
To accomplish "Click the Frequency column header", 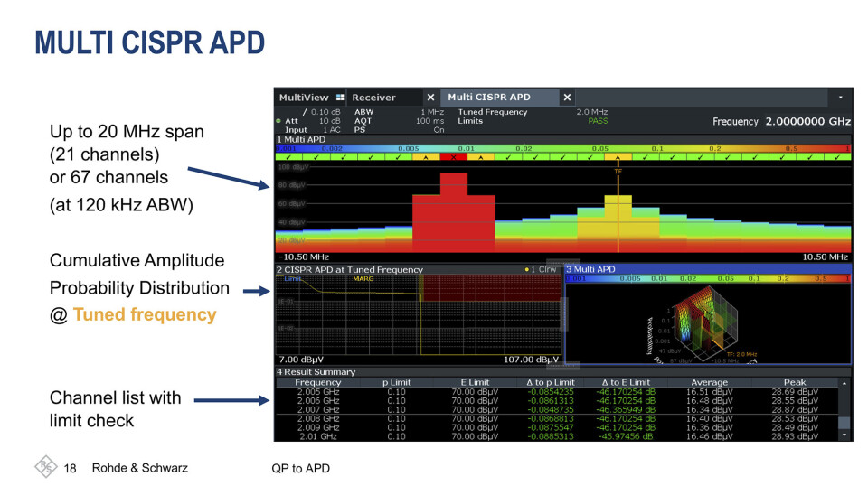I will [x=317, y=382].
